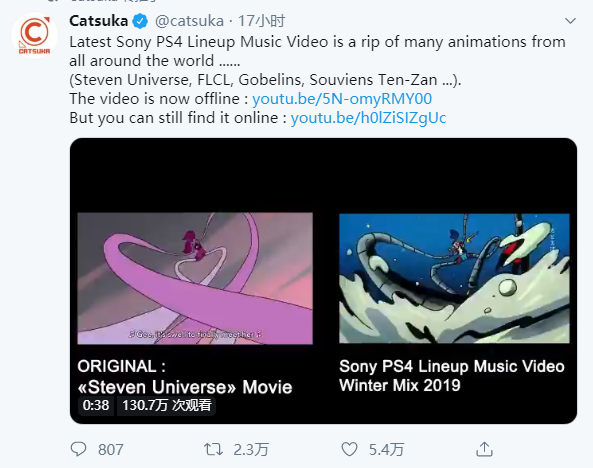Click the 0:38 duration badge
Image resolution: width=593 pixels, height=468 pixels.
point(96,406)
